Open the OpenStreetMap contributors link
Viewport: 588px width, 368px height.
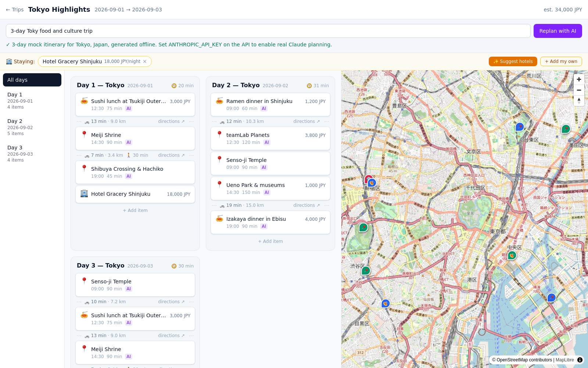point(524,360)
